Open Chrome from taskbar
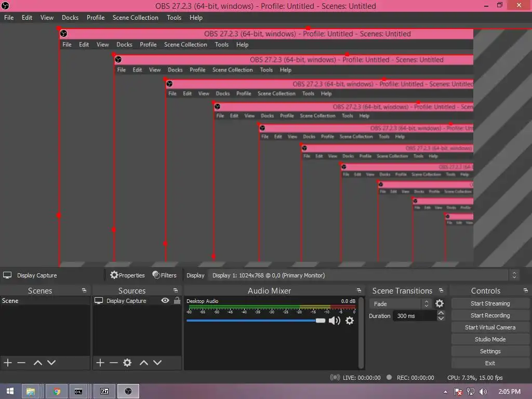Image resolution: width=532 pixels, height=399 pixels. tap(57, 391)
